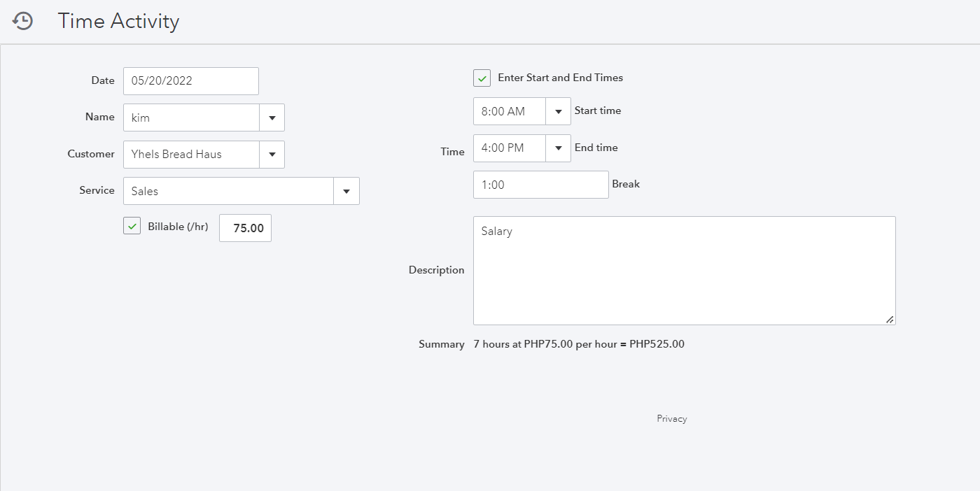Click the Date input field
The height and width of the screenshot is (491, 980).
coord(190,81)
